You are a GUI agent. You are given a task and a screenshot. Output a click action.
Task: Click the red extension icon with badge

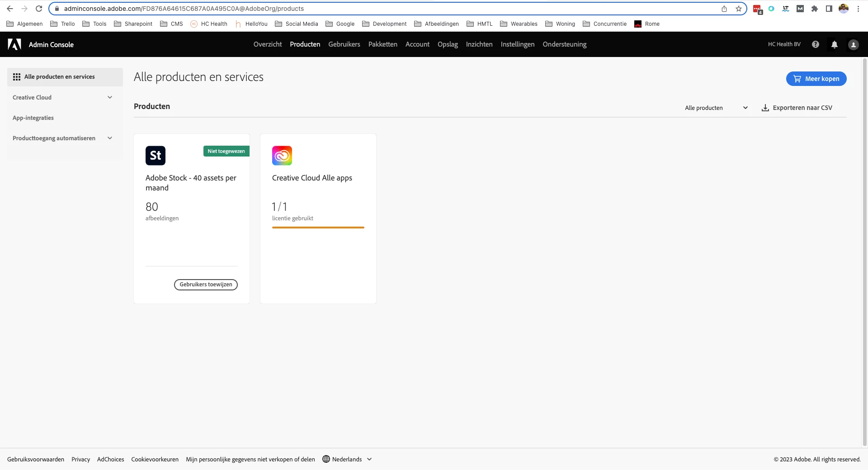tap(757, 9)
